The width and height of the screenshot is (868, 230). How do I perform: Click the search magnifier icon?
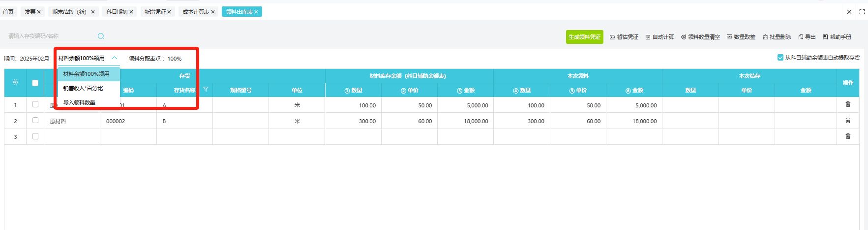coord(101,36)
